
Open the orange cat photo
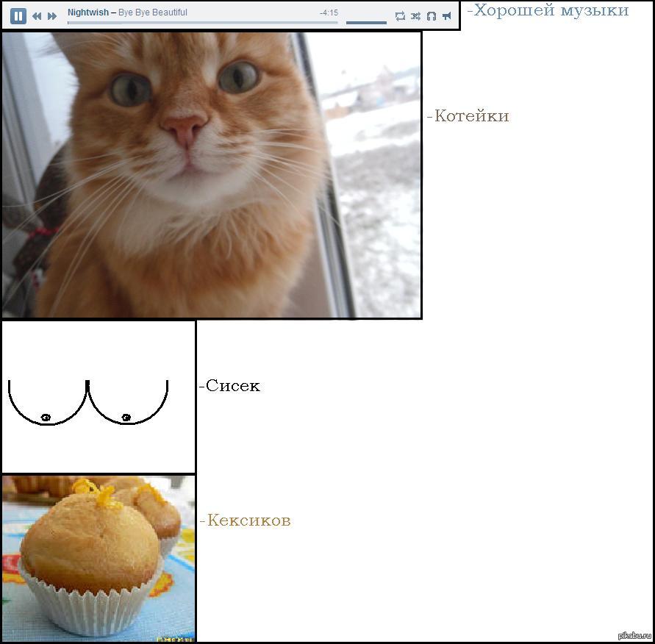[x=212, y=175]
